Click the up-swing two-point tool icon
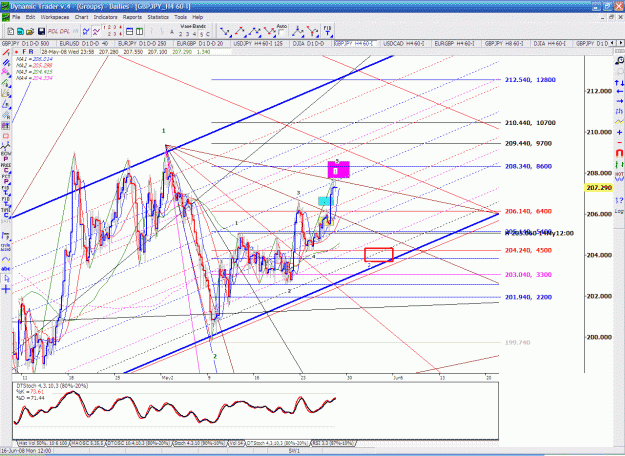This screenshot has width=625, height=456. (239, 31)
